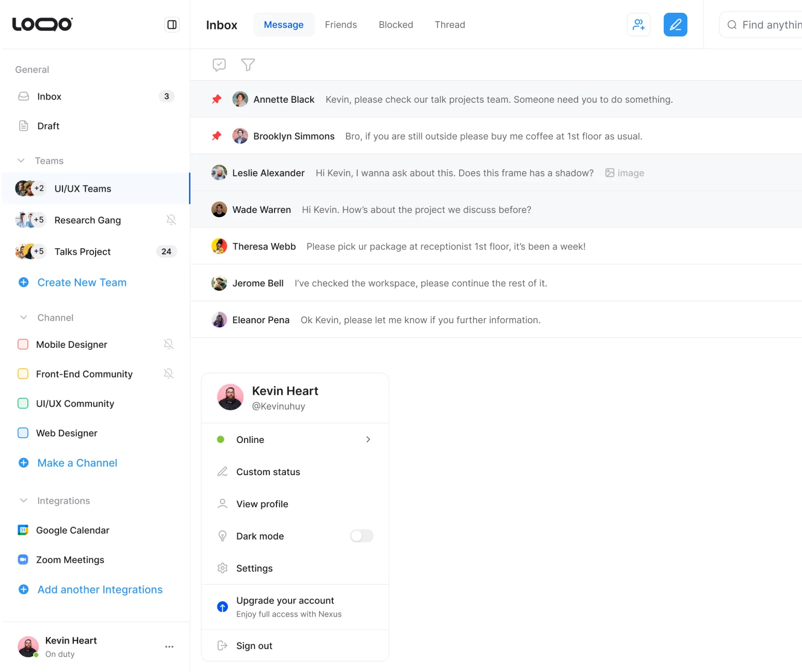Open Google Calendar integration

tap(72, 530)
